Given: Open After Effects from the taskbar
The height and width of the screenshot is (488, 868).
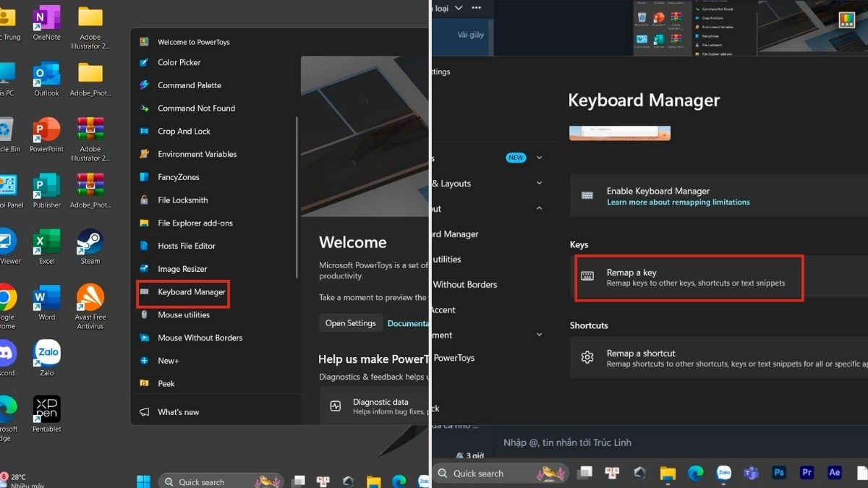Looking at the screenshot, I should click(835, 473).
